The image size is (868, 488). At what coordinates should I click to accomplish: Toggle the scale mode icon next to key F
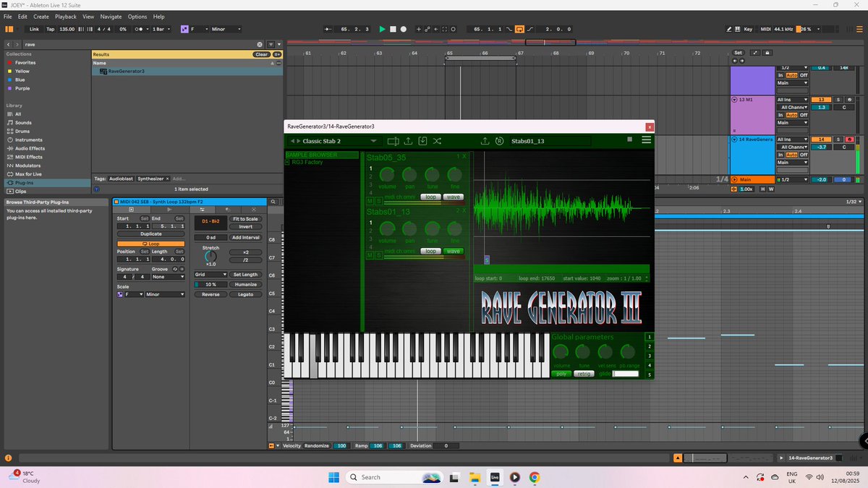pos(184,29)
